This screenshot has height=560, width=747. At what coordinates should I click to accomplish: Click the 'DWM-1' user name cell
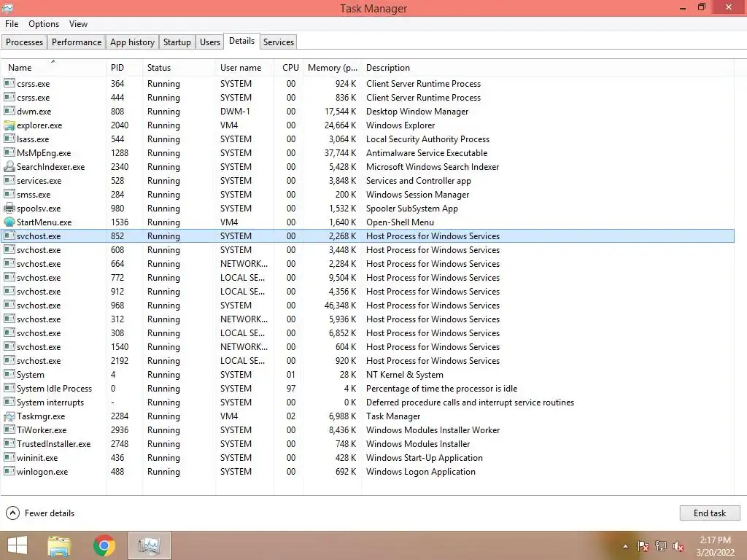235,111
